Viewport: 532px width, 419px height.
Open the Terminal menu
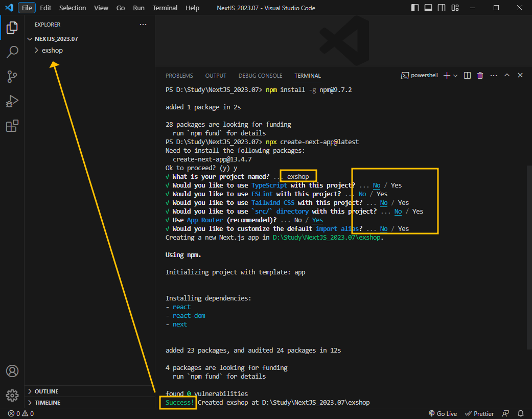coord(165,8)
